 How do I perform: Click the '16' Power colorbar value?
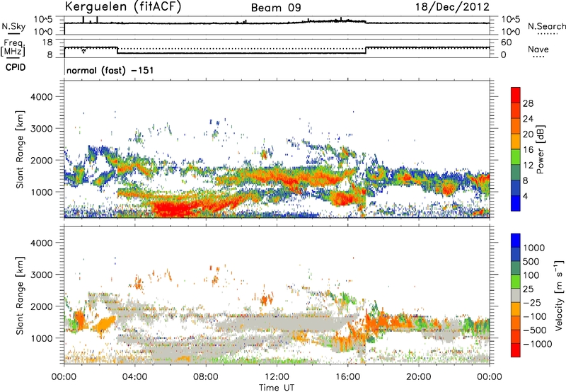528,150
